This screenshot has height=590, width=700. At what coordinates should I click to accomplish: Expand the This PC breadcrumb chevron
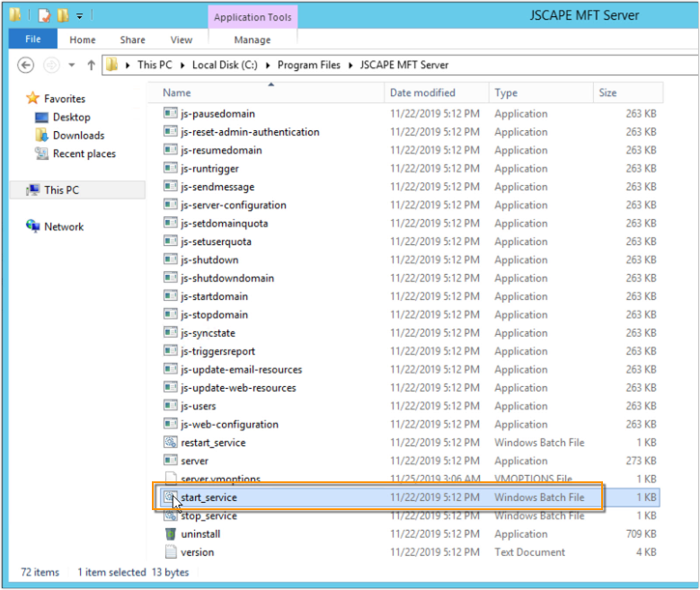[182, 66]
